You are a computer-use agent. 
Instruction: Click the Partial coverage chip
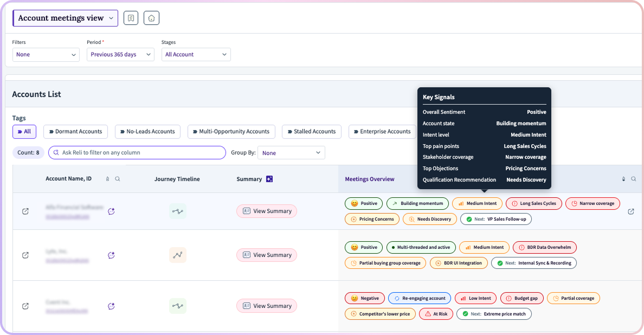pos(574,299)
